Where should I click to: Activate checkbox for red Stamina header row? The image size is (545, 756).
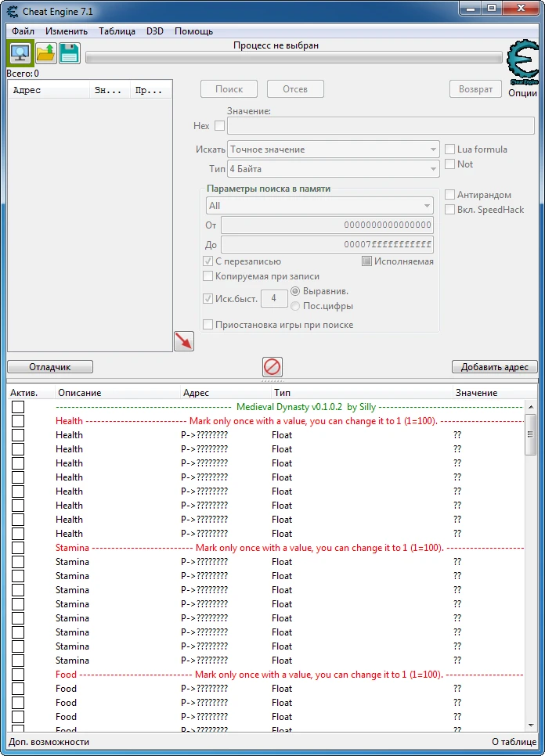point(18,548)
